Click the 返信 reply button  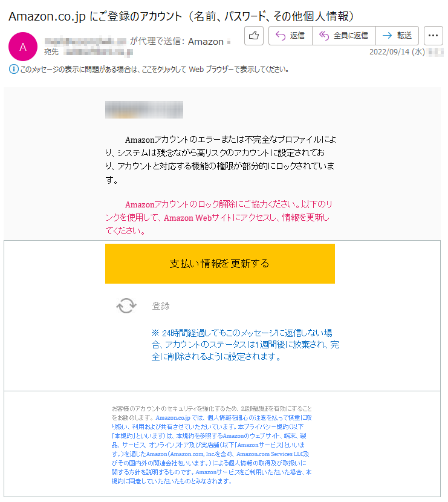[290, 36]
